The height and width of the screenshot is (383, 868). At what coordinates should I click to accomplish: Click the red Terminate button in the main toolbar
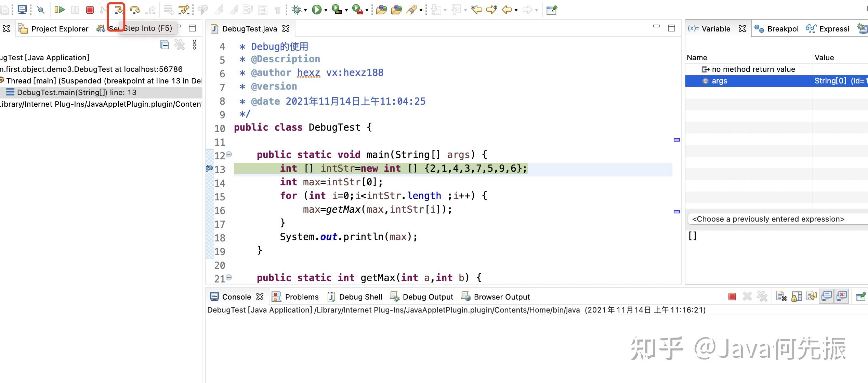pyautogui.click(x=90, y=10)
